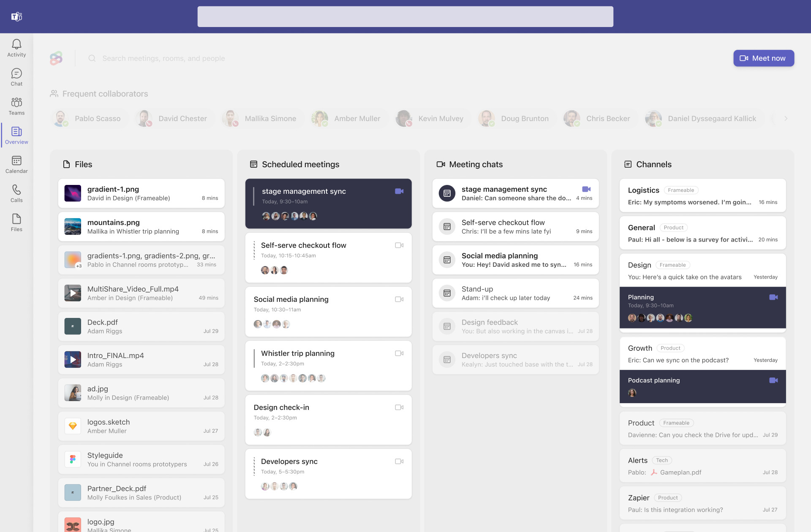Click the top title bar search box
The height and width of the screenshot is (532, 811).
[x=405, y=16]
